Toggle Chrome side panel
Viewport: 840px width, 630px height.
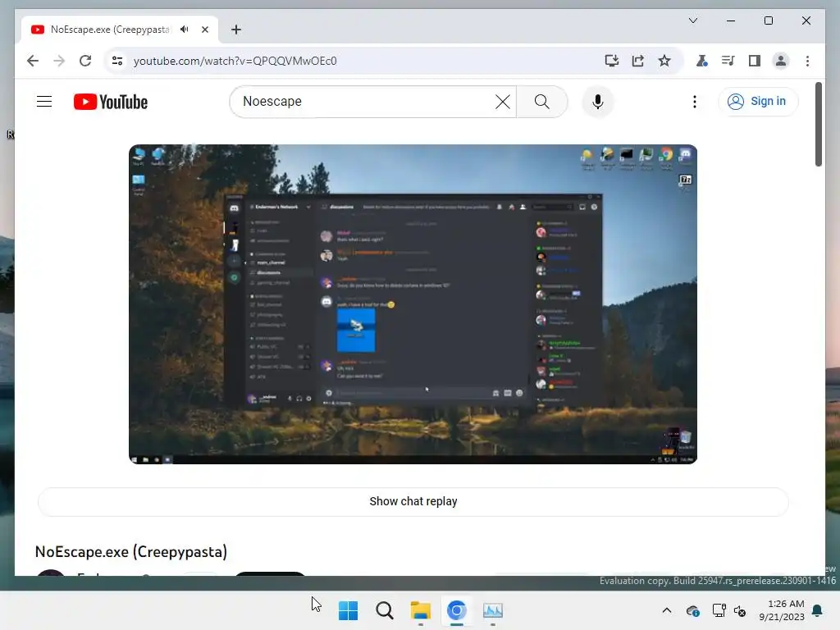pos(755,61)
